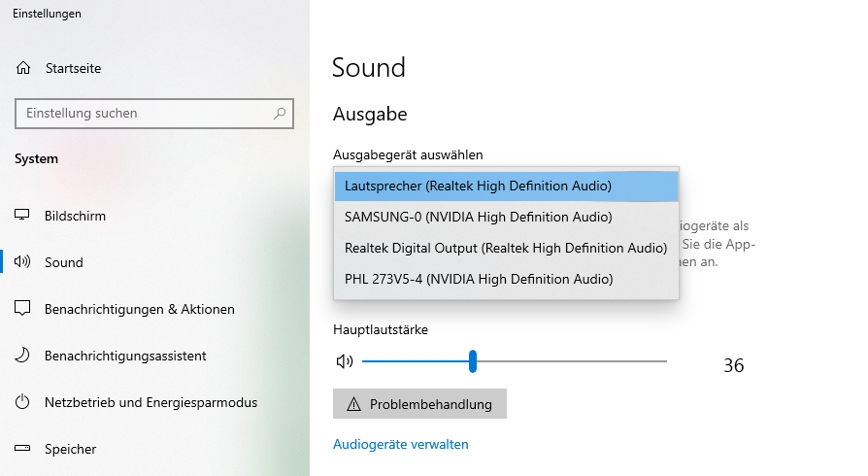The image size is (868, 476).
Task: Click the Speicher drive icon
Action: tap(22, 448)
